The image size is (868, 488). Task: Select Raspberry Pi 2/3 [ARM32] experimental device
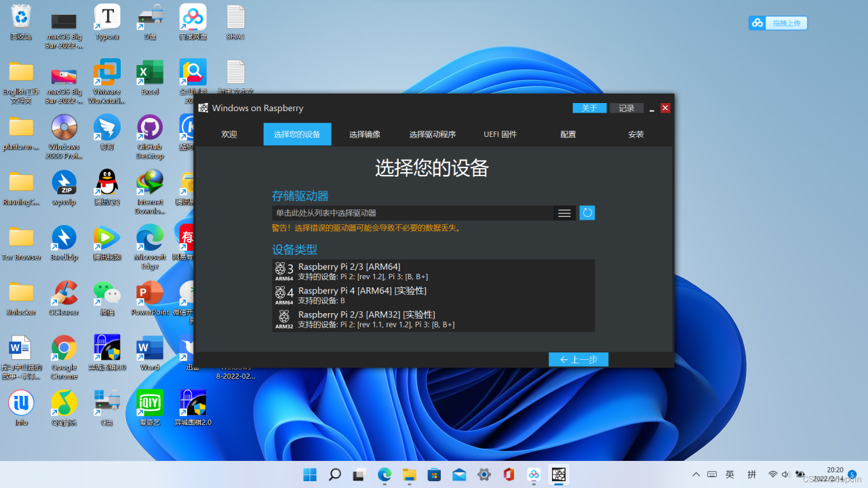433,319
